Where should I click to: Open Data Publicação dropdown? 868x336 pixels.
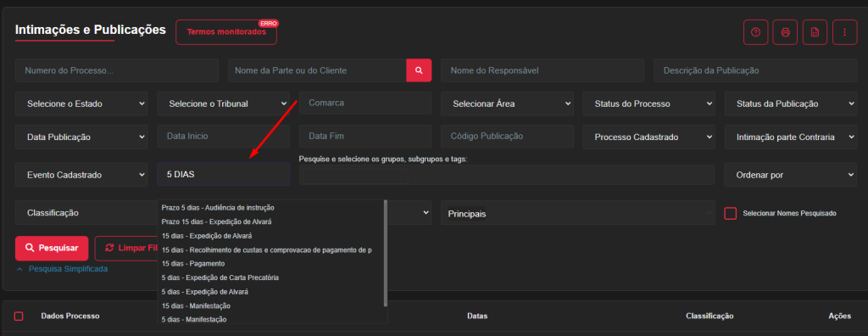pos(81,137)
